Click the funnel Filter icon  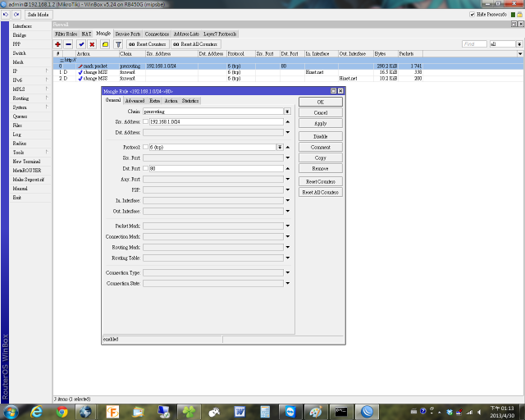pos(118,44)
